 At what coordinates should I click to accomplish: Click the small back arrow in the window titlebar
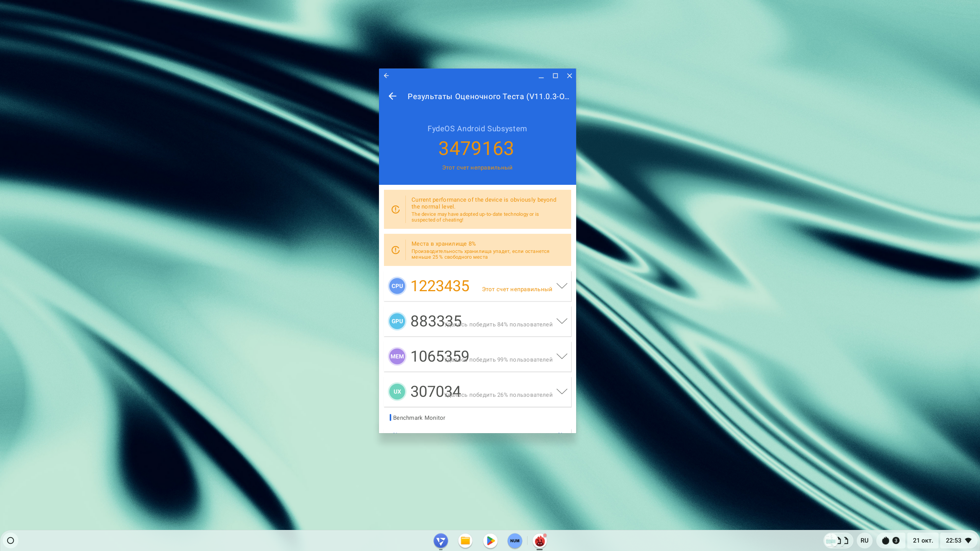click(386, 76)
